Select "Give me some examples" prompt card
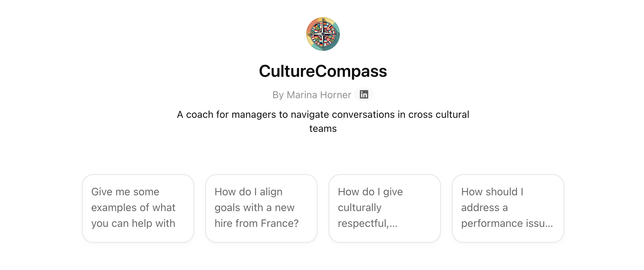 tap(138, 208)
